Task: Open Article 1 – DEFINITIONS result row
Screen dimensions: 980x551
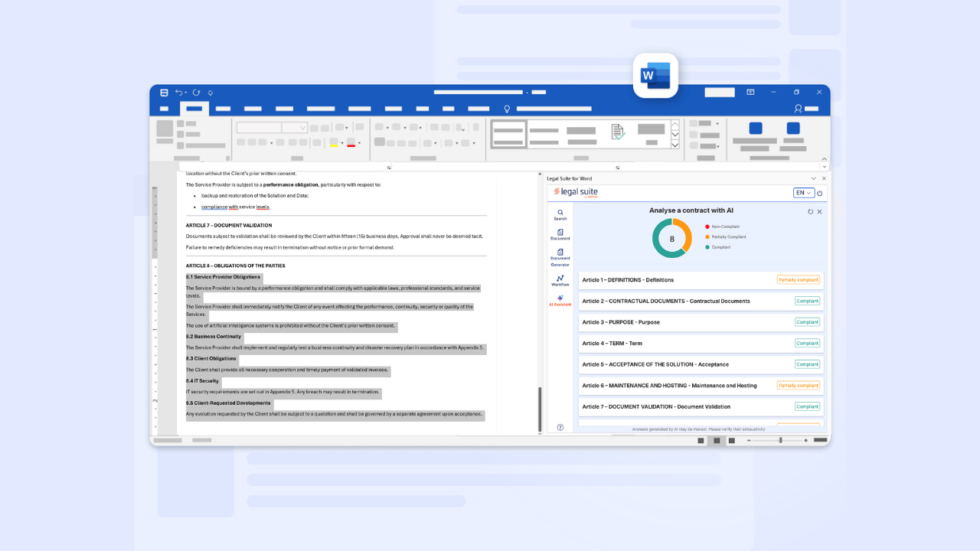Action: tap(700, 280)
